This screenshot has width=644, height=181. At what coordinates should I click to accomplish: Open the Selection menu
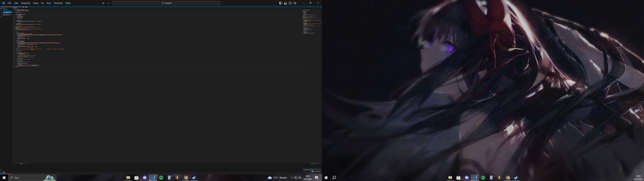(25, 3)
